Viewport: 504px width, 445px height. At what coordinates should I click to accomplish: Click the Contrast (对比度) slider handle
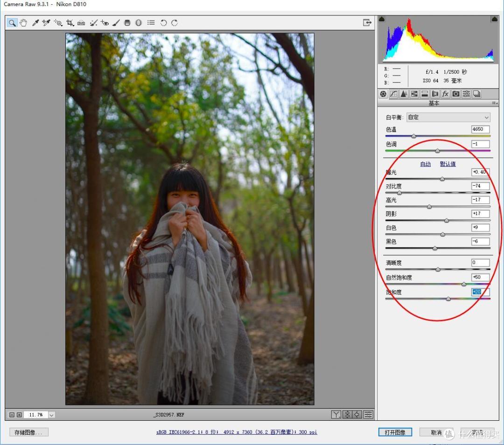(x=399, y=193)
